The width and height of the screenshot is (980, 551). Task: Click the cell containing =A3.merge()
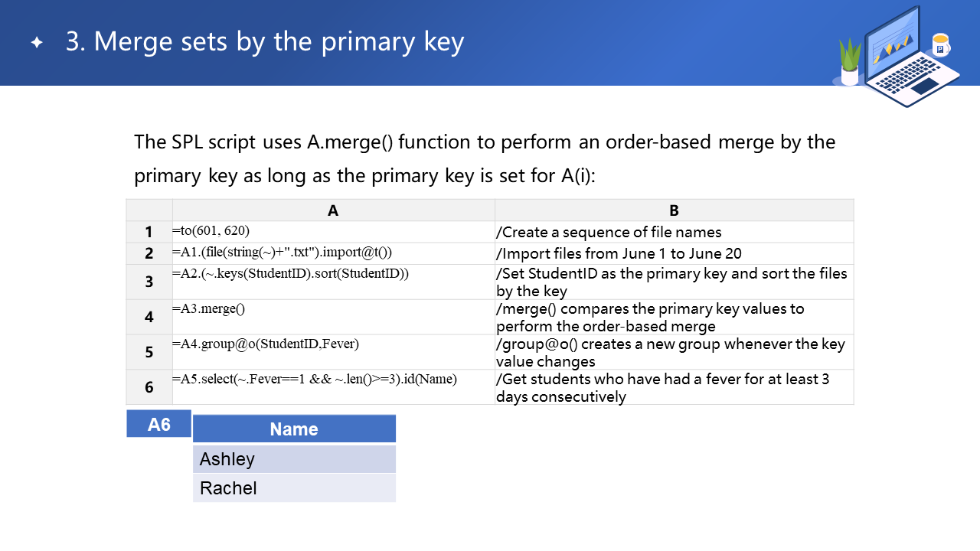coord(333,316)
